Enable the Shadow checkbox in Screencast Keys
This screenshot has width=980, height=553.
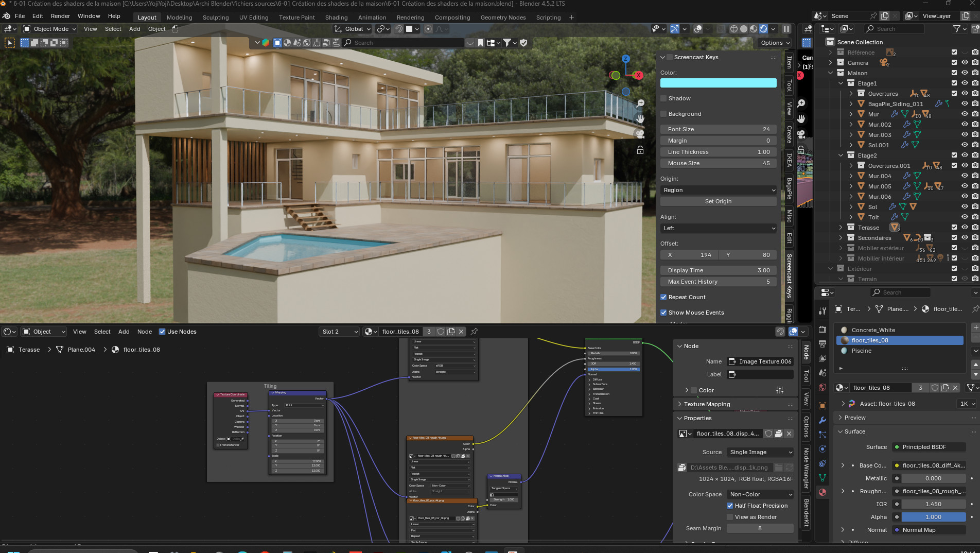664,98
